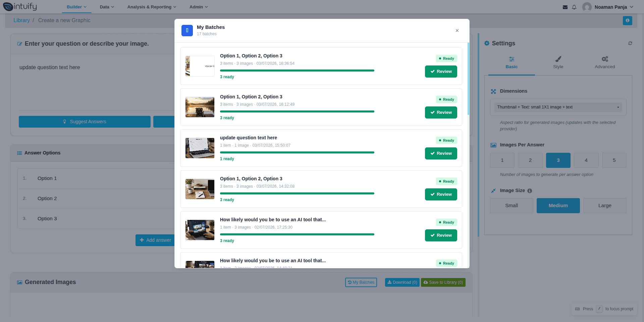Click the Suggest Answers button

[x=85, y=122]
